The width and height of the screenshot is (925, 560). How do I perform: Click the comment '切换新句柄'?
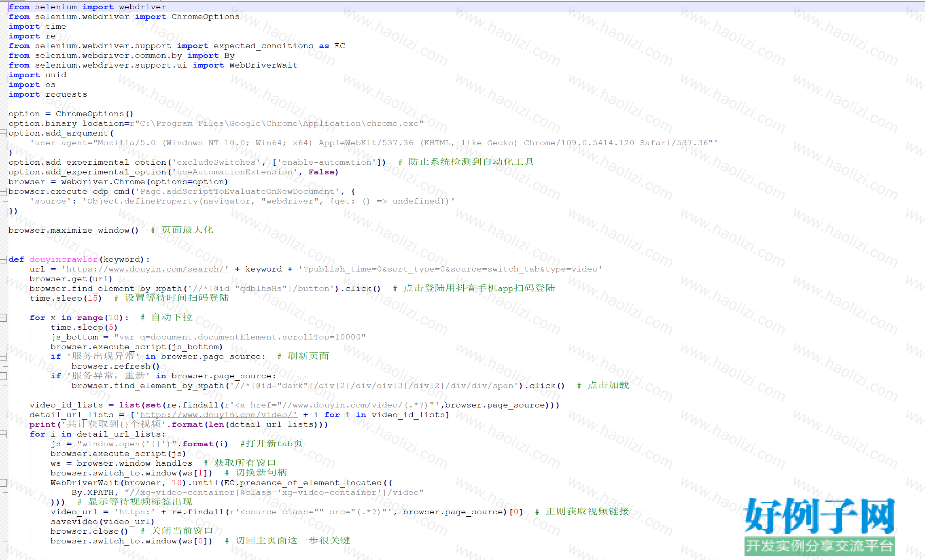[261, 473]
